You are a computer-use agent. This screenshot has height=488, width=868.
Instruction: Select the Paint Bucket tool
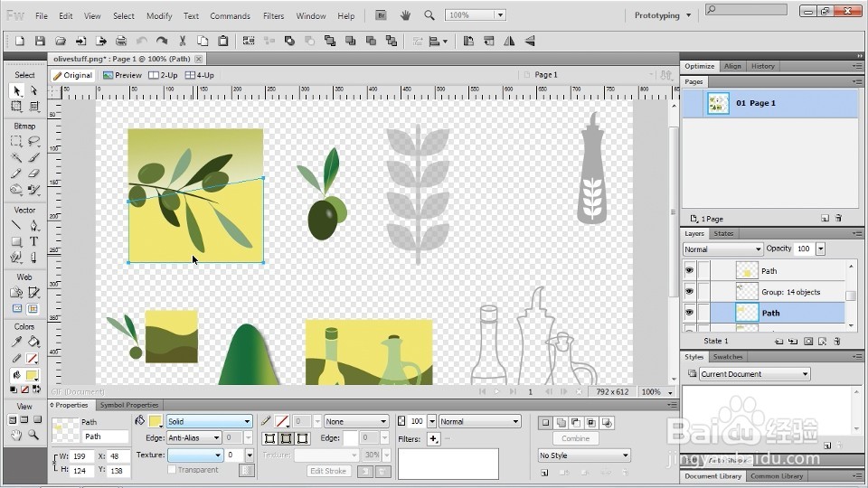[33, 342]
